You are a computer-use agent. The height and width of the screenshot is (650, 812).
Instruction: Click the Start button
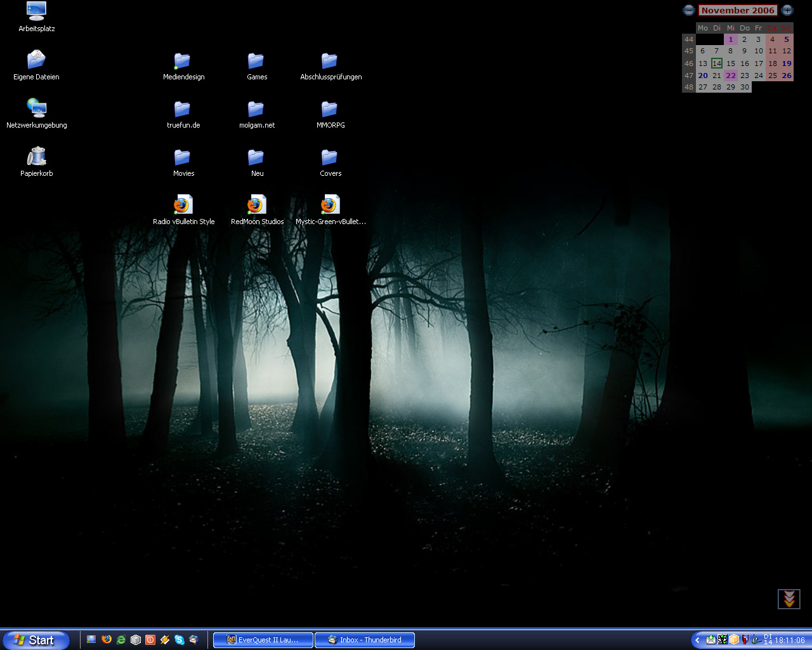tap(35, 640)
